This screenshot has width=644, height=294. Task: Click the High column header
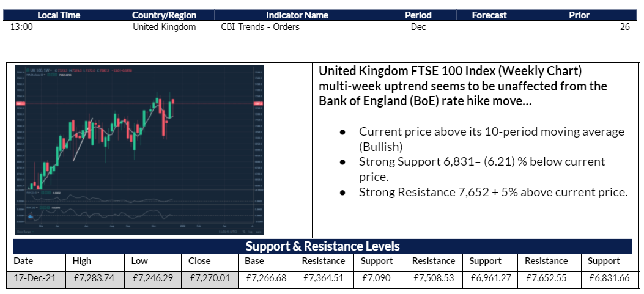(x=82, y=261)
